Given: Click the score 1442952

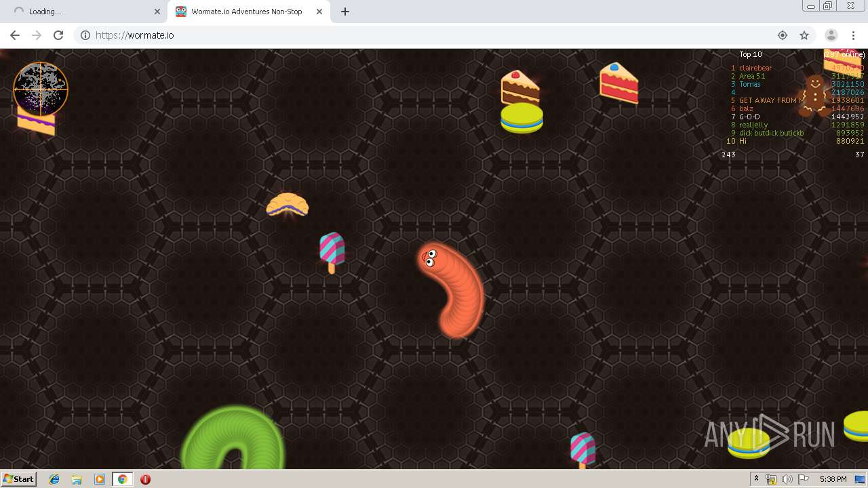Looking at the screenshot, I should (848, 117).
